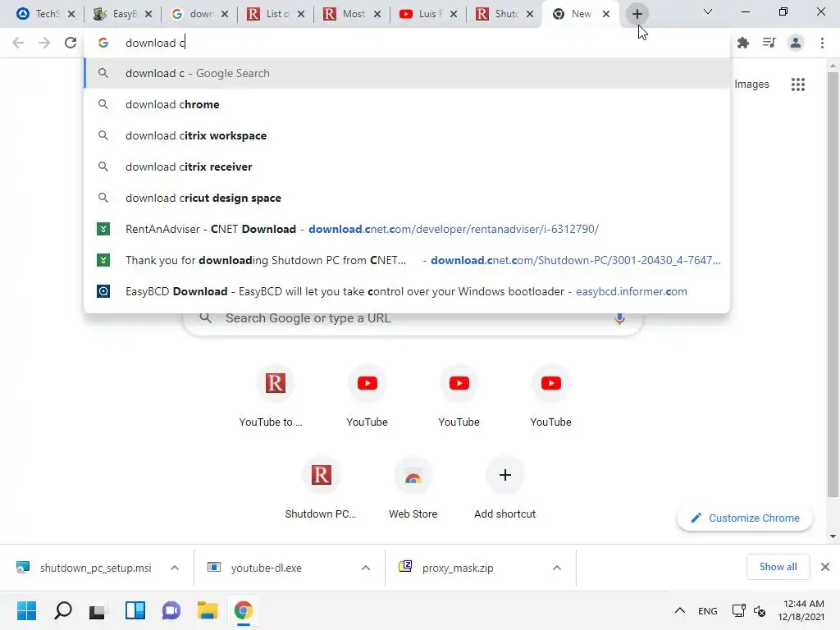This screenshot has height=630, width=840.
Task: Open the ENG language indicator
Action: [708, 610]
